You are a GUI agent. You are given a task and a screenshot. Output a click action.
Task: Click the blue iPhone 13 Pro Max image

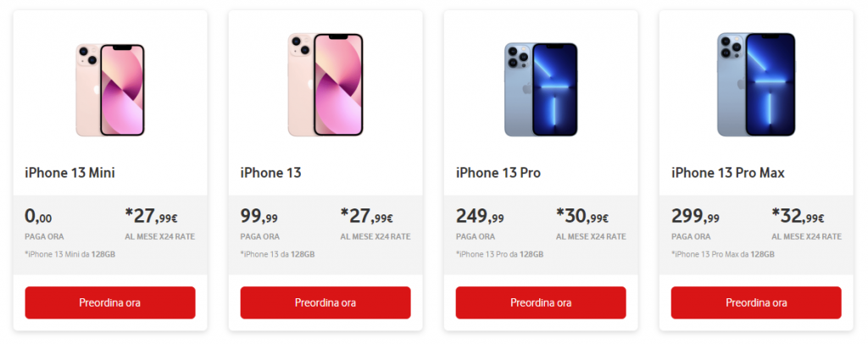[756, 84]
